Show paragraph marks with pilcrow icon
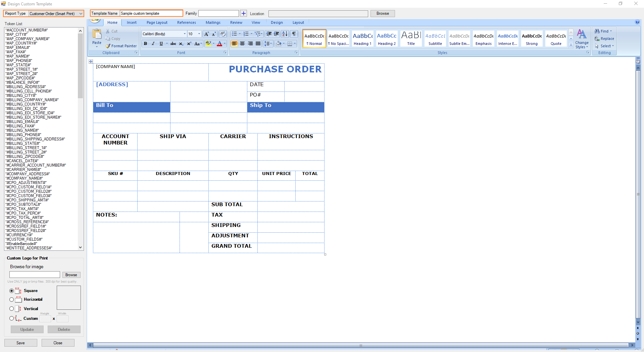644x352 pixels. pos(294,34)
